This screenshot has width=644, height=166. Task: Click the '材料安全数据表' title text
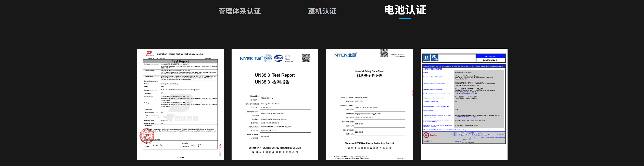(x=369, y=76)
